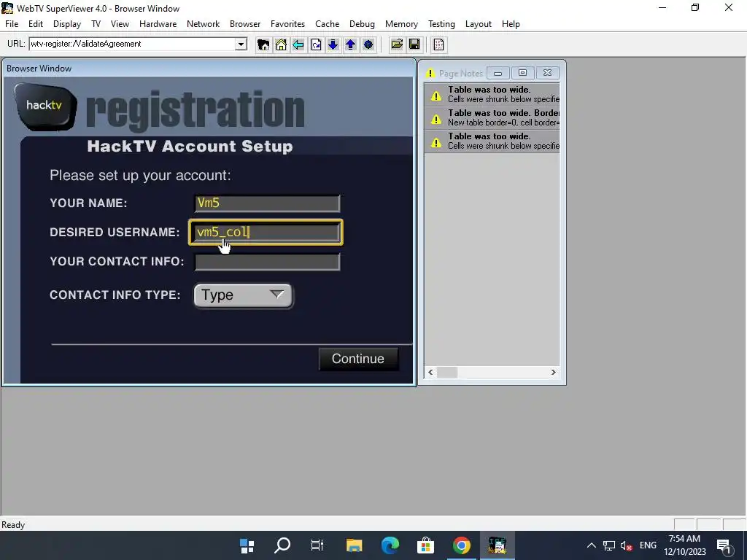Select 'Cells were shrunk' first note text

[503, 99]
